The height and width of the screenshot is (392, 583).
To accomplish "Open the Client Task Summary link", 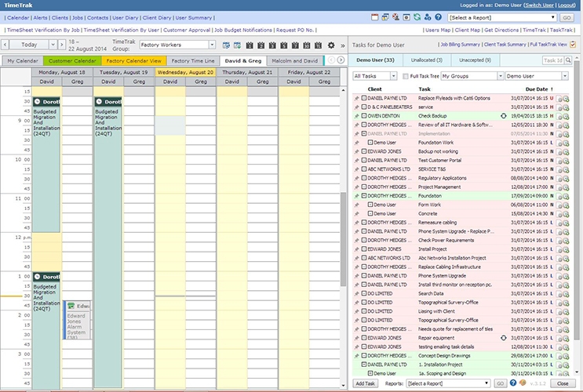I will click(505, 45).
